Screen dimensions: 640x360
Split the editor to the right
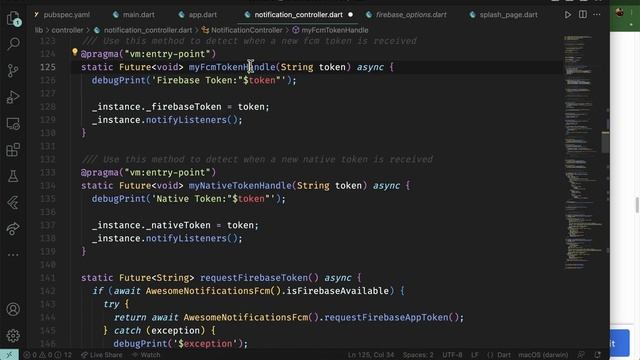pyautogui.click(x=583, y=15)
